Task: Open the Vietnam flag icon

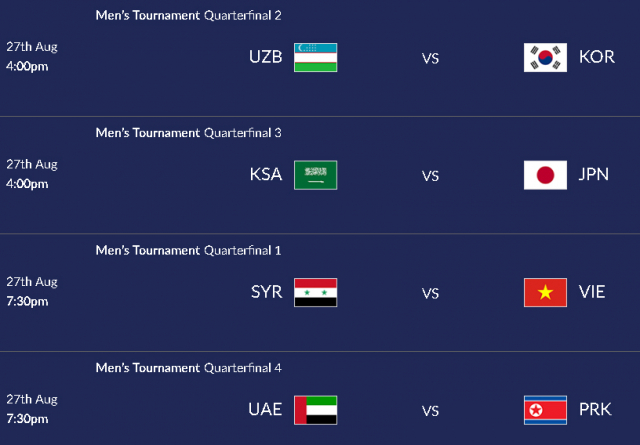Action: click(545, 292)
